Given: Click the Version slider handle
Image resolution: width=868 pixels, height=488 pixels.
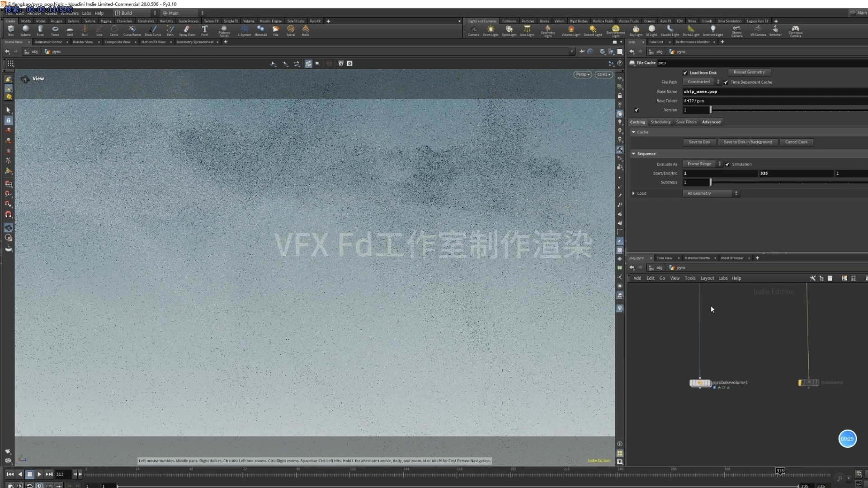Looking at the screenshot, I should click(x=711, y=110).
